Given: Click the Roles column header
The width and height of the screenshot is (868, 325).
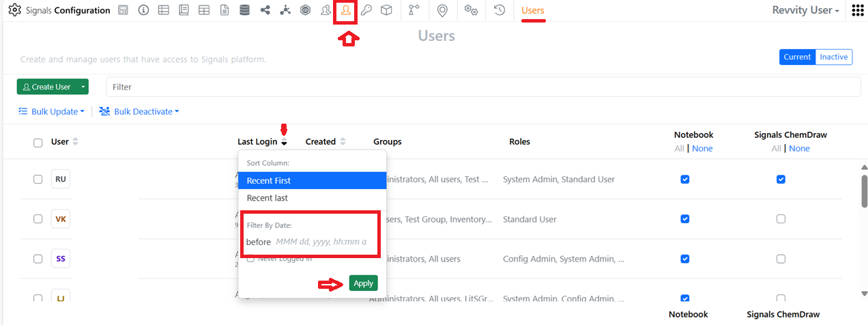Looking at the screenshot, I should pyautogui.click(x=520, y=142).
